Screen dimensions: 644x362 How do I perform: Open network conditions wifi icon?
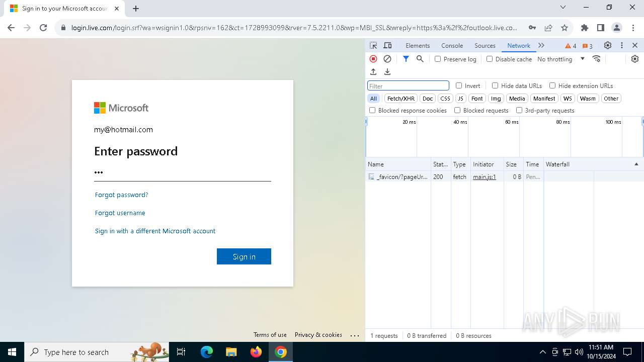tap(597, 59)
